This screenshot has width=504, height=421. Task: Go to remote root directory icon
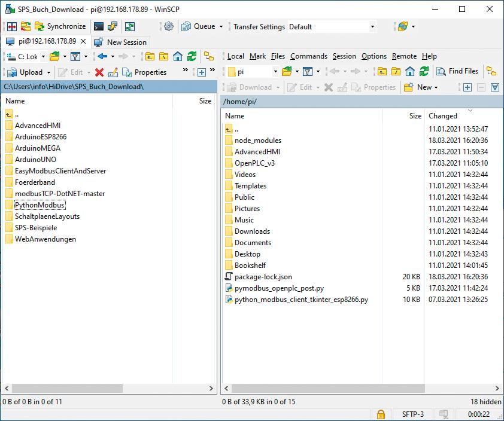(396, 71)
